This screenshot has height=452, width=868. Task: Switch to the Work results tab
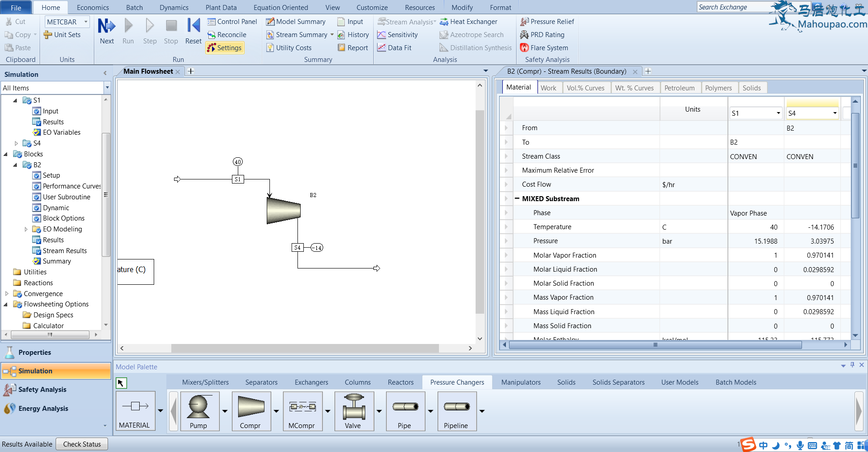point(548,88)
